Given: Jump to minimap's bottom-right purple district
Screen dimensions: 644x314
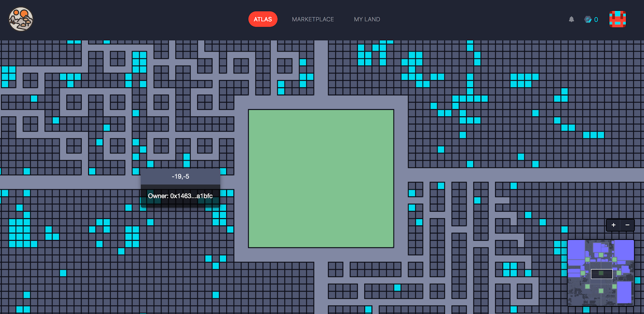Looking at the screenshot, I should click(624, 292).
